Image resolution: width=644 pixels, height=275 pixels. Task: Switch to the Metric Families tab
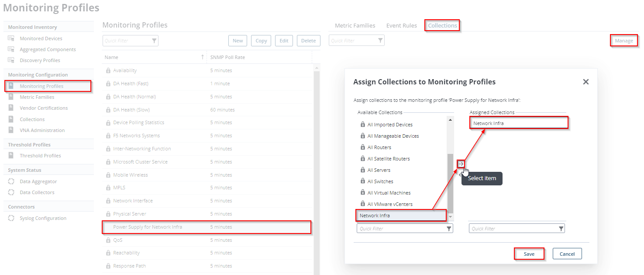pyautogui.click(x=355, y=25)
